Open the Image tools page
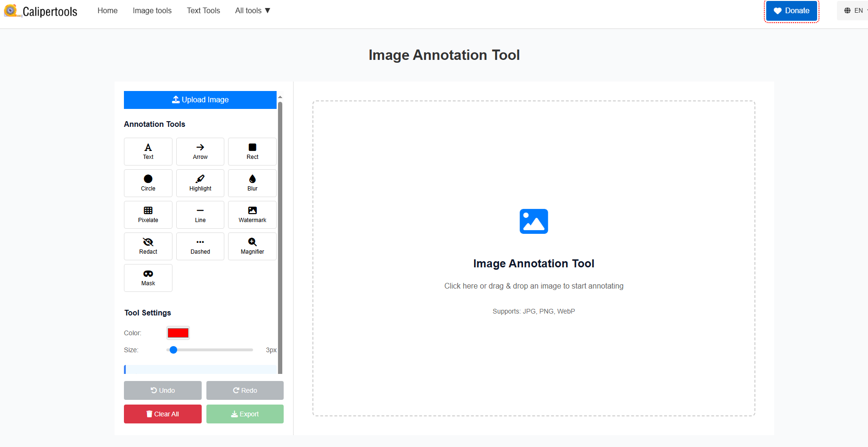 [152, 10]
